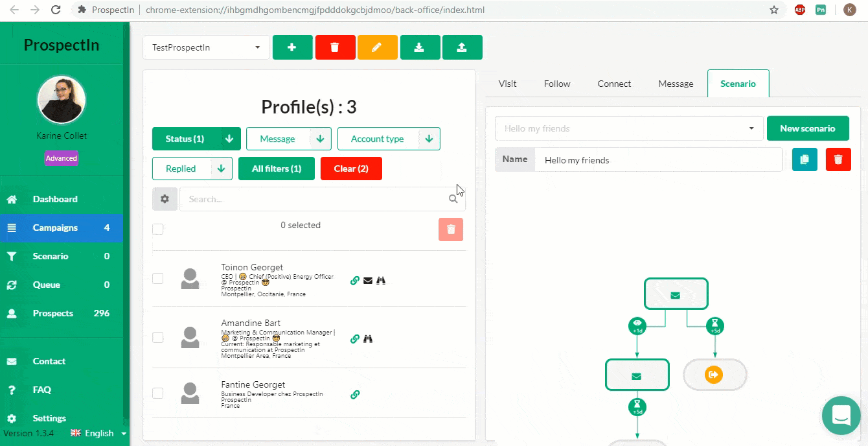Click the All filters (1) button

pos(277,169)
